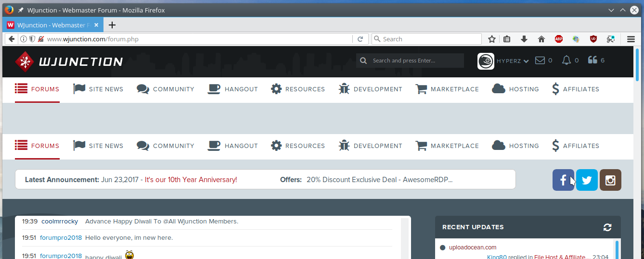644x259 pixels.
Task: Open the AwesomeRDP 20% discount offer link
Action: point(379,180)
